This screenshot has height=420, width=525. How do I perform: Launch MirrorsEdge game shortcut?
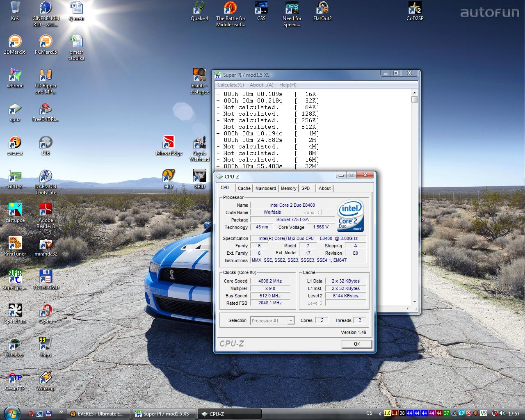coord(169,145)
